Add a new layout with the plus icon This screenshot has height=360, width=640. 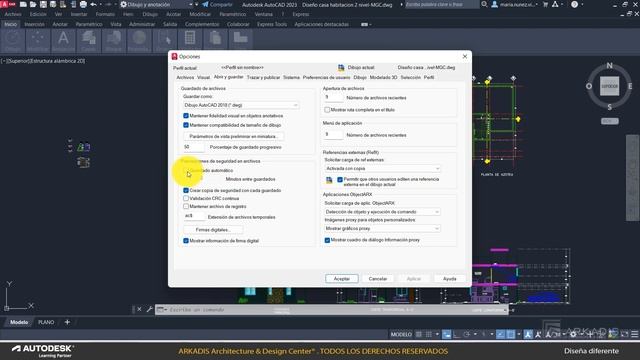67,322
